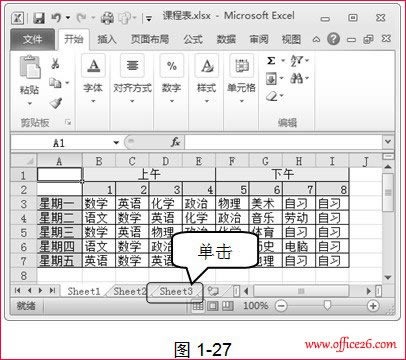Viewport: 406px width, 360px height.
Task: Select cell B3 containing 数学
Action: point(99,203)
